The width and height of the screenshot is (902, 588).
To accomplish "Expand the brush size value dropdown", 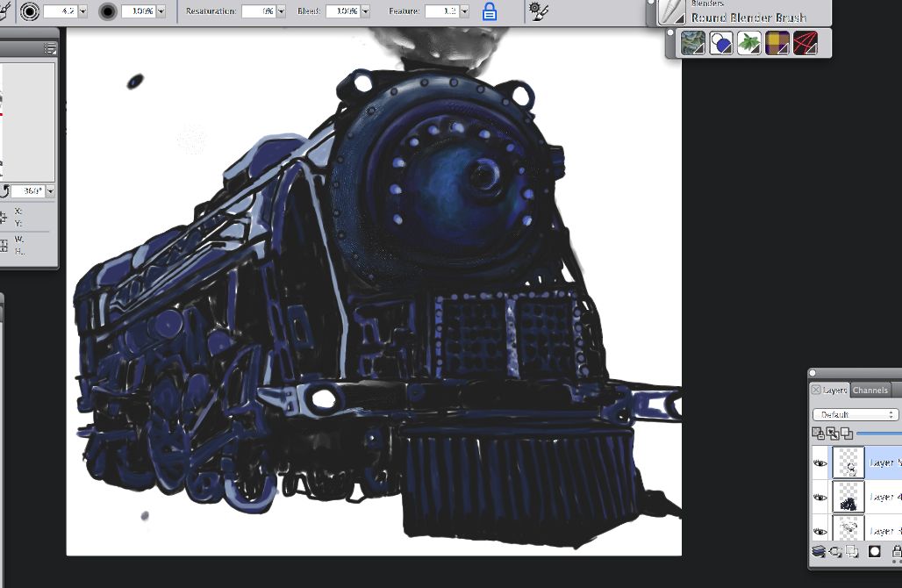I will point(82,12).
